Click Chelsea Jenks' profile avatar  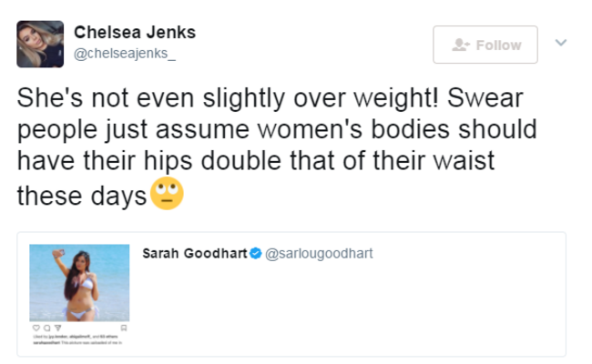click(40, 44)
